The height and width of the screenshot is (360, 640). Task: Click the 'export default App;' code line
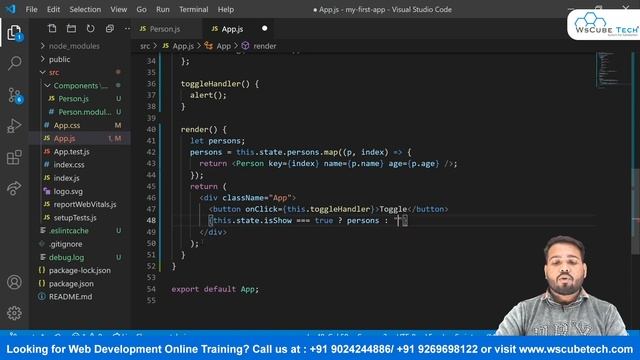(215, 289)
